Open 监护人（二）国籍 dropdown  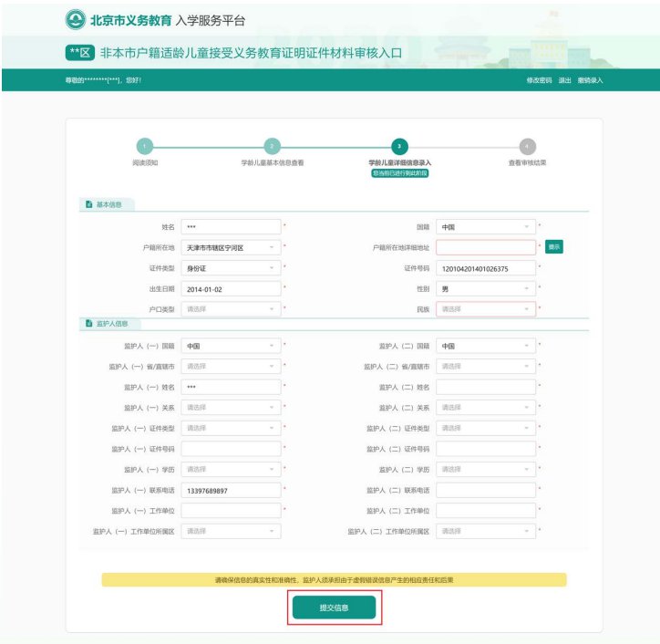pos(486,346)
